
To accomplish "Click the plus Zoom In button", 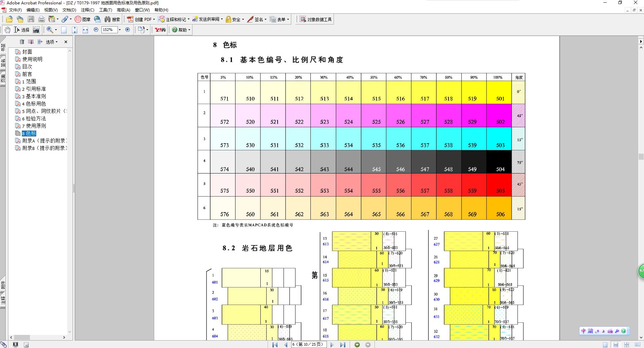I will [x=128, y=30].
